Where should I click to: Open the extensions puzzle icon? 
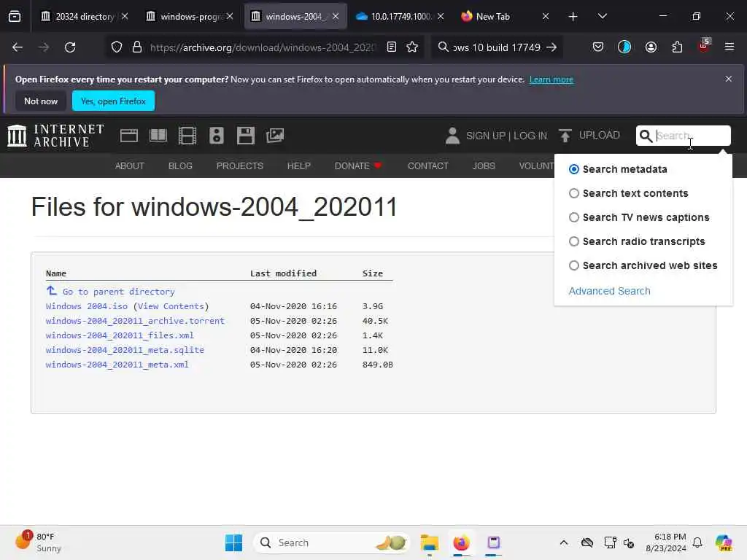click(x=677, y=47)
